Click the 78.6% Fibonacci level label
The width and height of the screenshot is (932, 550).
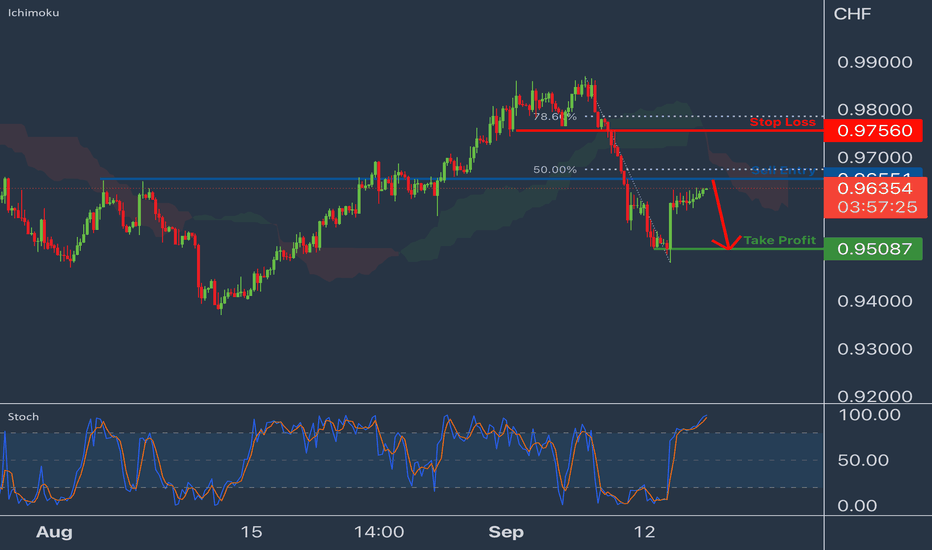[x=555, y=117]
